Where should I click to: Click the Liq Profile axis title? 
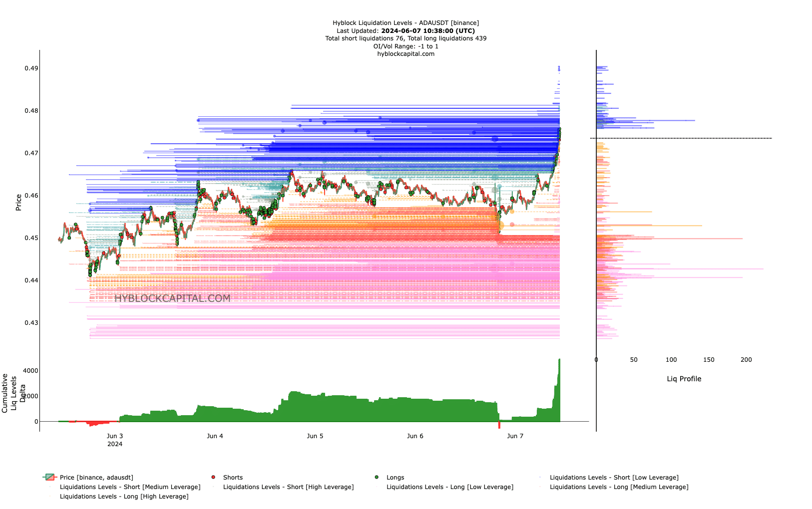(684, 379)
